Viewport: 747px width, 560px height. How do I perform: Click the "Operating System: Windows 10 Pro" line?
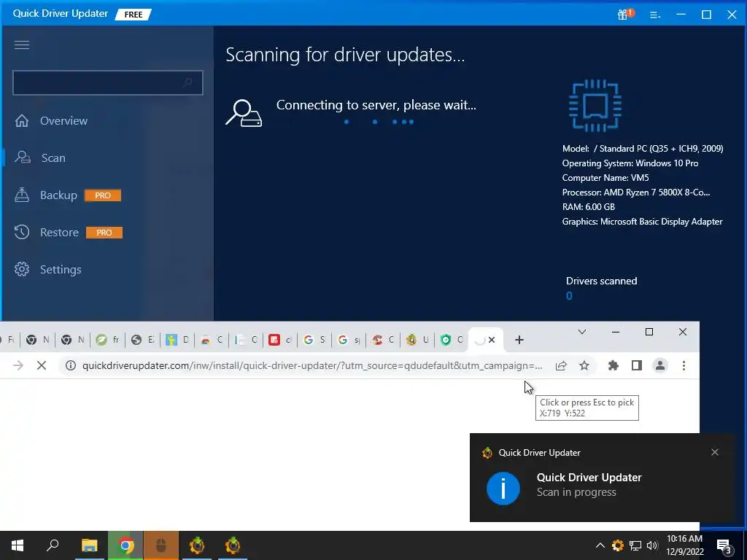[630, 163]
